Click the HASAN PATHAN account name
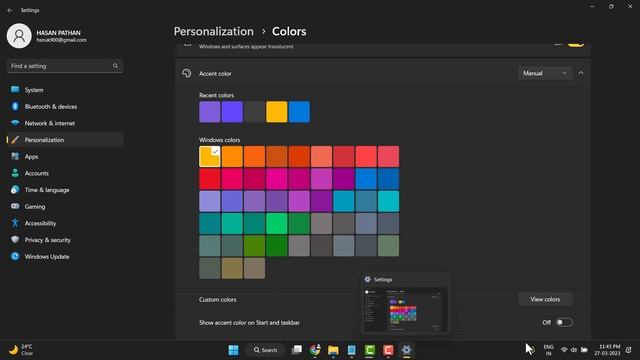The width and height of the screenshot is (640, 360). [58, 33]
